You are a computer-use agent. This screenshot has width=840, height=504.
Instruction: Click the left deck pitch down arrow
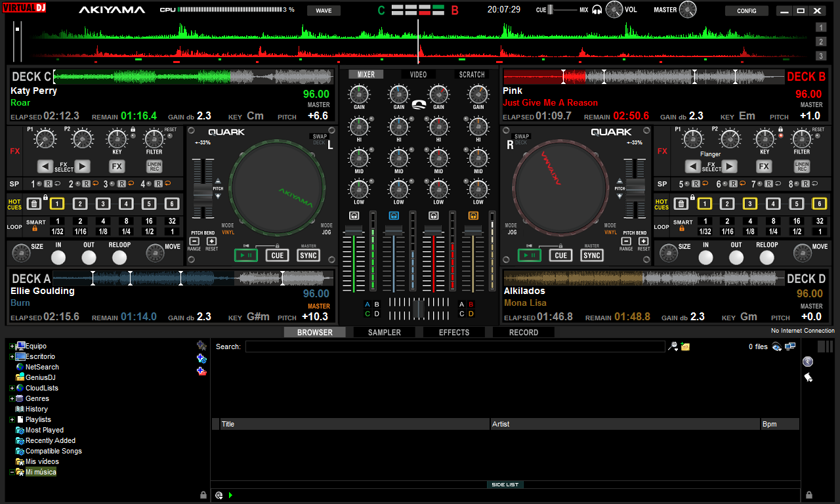pyautogui.click(x=219, y=196)
